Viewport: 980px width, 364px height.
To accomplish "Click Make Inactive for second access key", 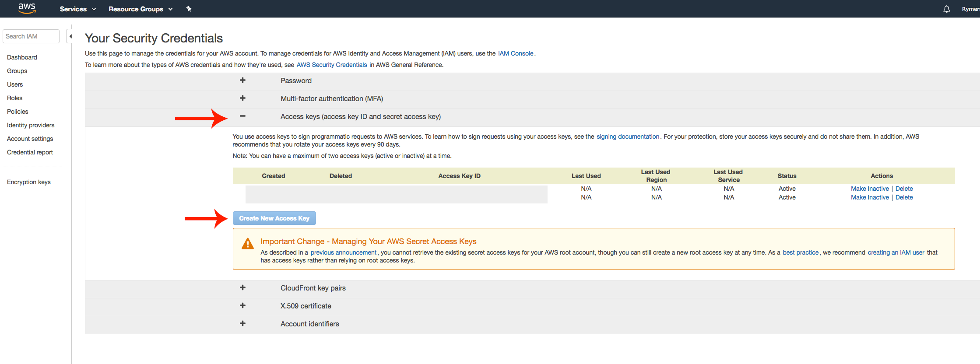I will (870, 197).
